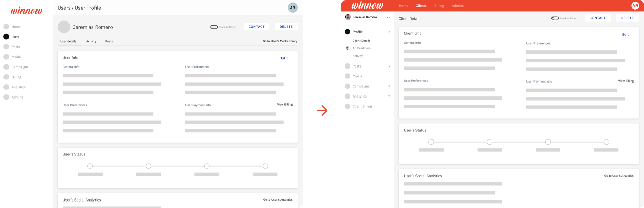The width and height of the screenshot is (644, 208).
Task: Click the Client Billing icon in the sidebar
Action: point(347,106)
